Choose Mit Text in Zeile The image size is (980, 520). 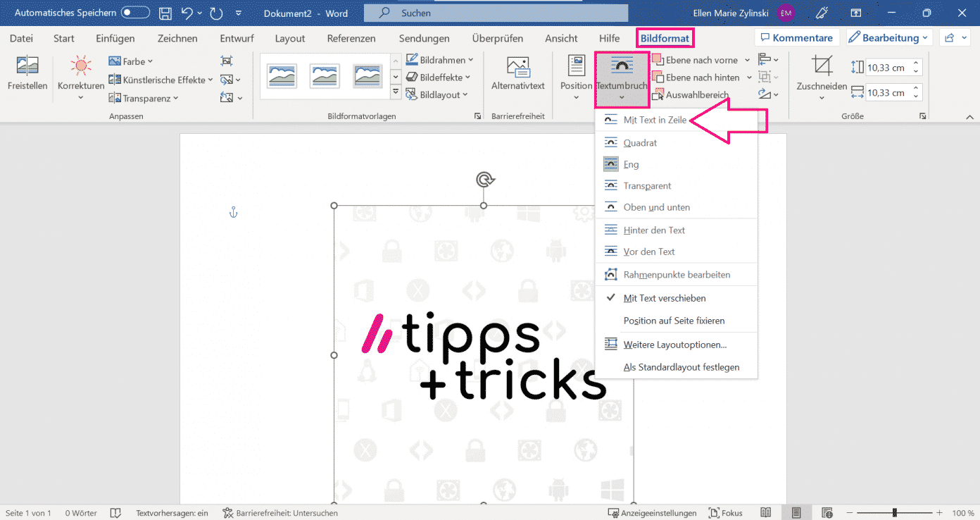(654, 120)
